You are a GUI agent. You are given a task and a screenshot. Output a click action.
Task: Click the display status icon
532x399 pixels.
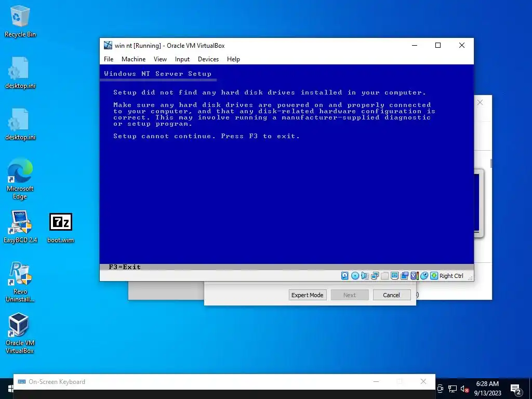click(x=394, y=276)
